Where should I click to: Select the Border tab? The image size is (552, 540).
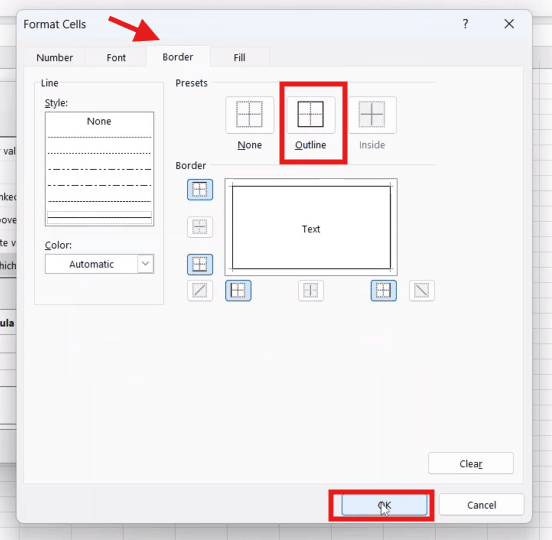point(178,57)
